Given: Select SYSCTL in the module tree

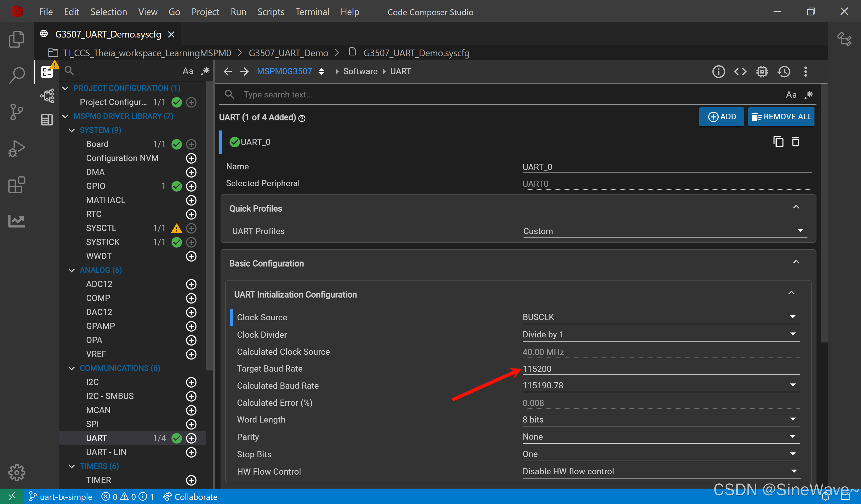Looking at the screenshot, I should [101, 228].
